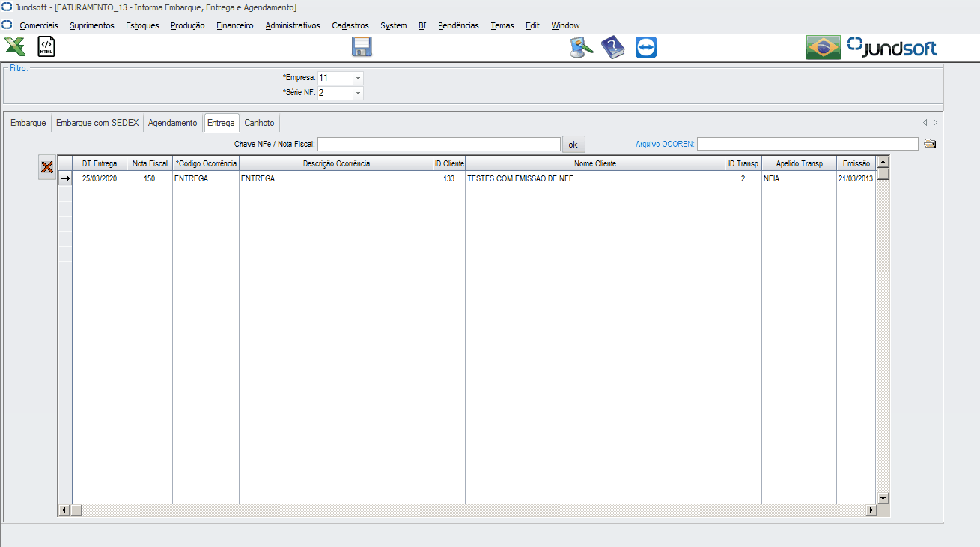Switch to the Canhoto tab

click(x=259, y=123)
